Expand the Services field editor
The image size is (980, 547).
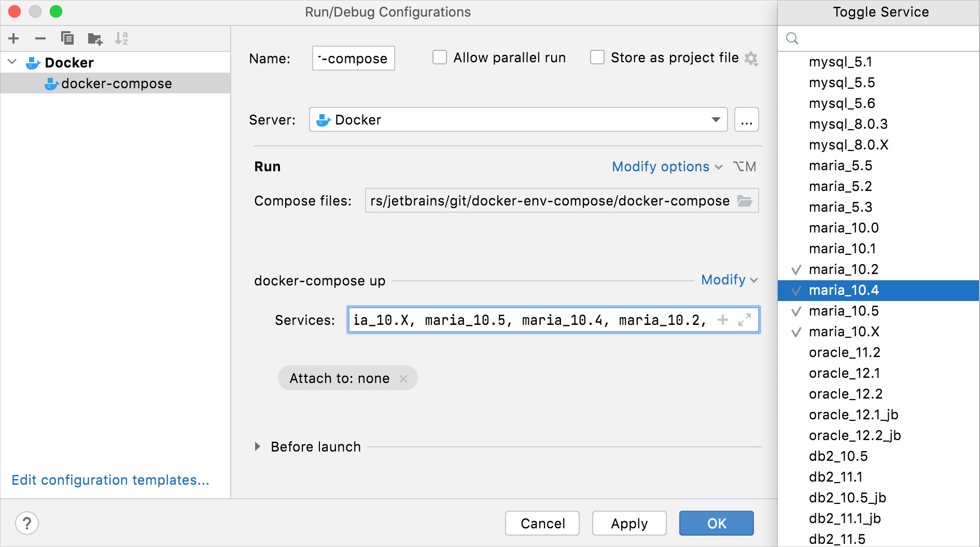[745, 320]
